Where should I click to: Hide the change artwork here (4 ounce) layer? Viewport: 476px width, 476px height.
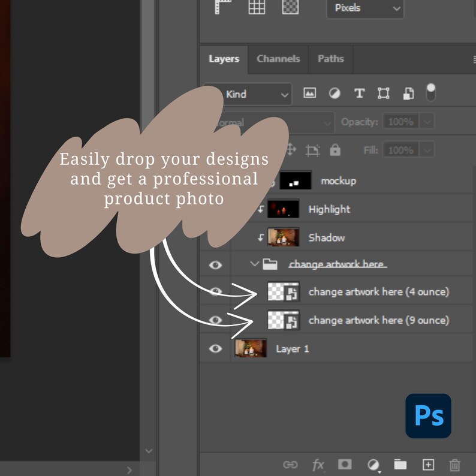pyautogui.click(x=215, y=292)
